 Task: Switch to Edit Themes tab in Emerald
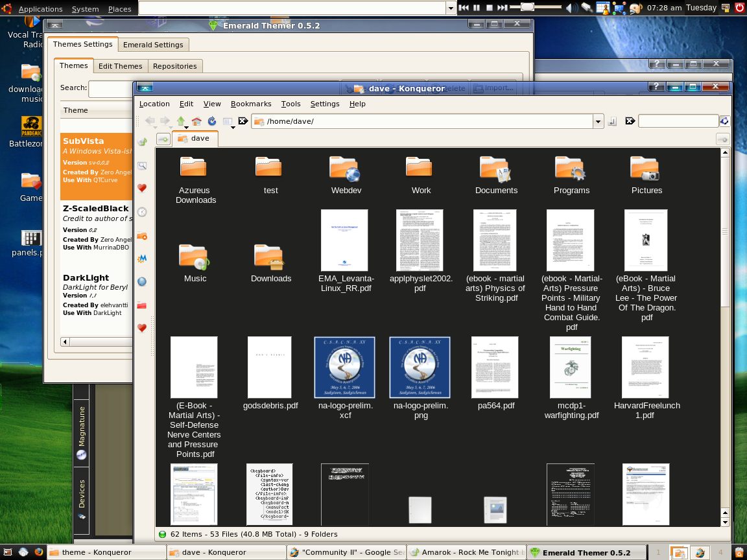[120, 66]
